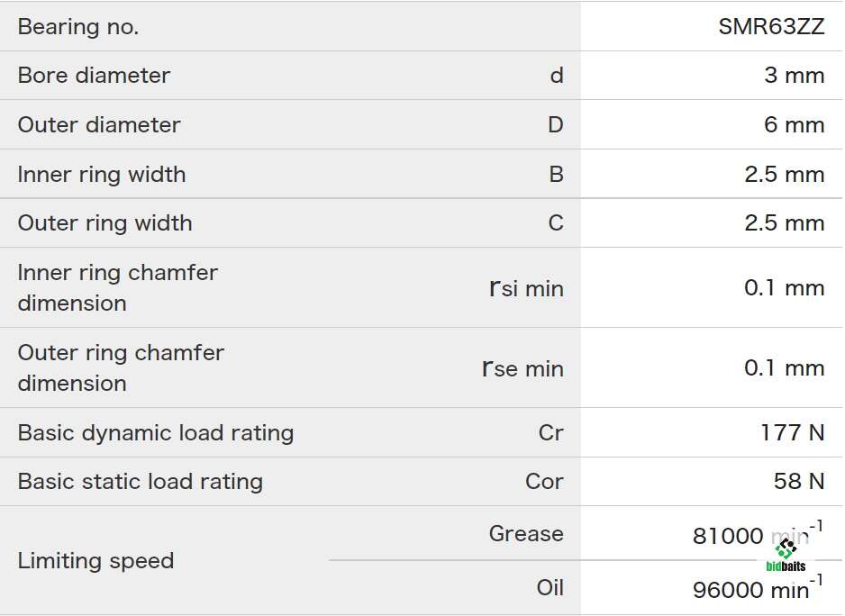
Task: Click the Grease limiting speed label
Action: [526, 533]
